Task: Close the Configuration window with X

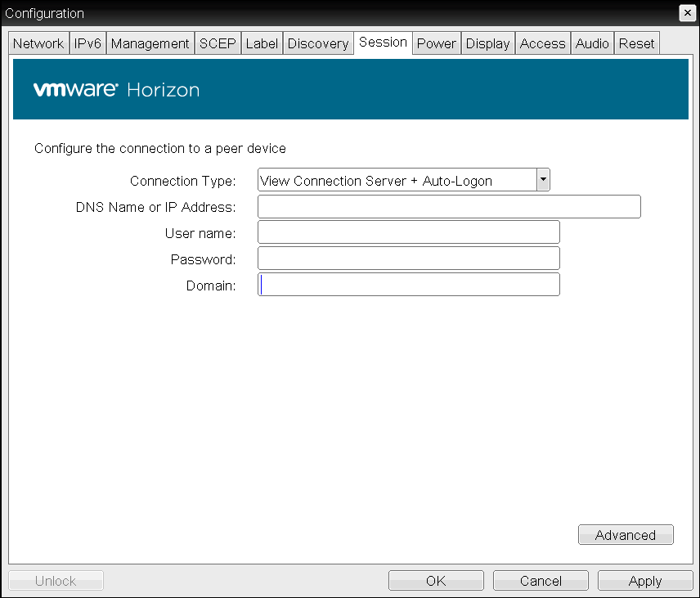Action: click(688, 13)
